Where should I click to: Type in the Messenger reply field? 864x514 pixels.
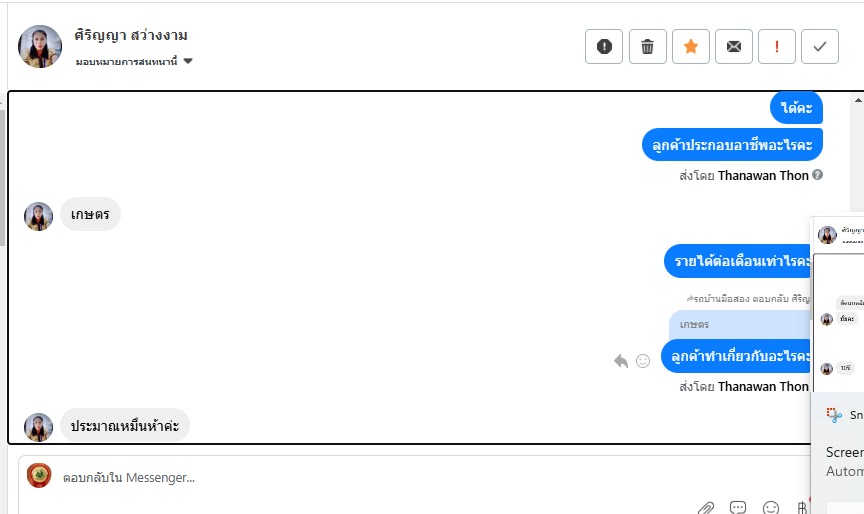[x=400, y=478]
